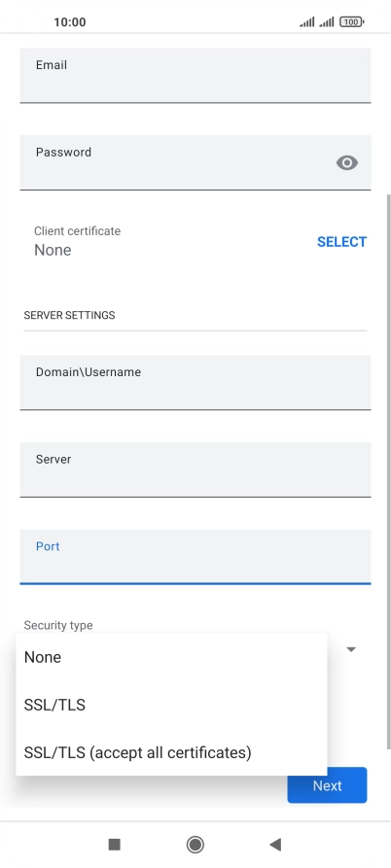Viewport: 391px width, 868px height.
Task: Tap the clock showing 10:00
Action: pos(70,22)
